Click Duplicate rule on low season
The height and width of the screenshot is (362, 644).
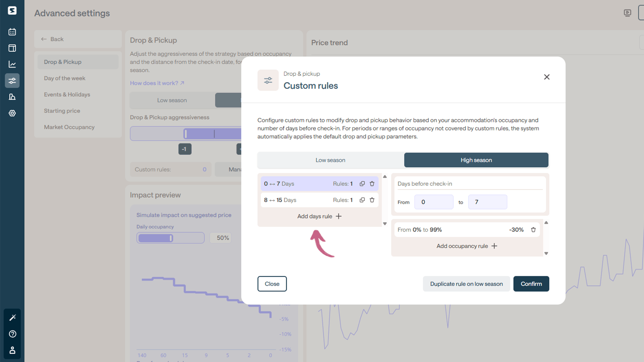(x=466, y=284)
